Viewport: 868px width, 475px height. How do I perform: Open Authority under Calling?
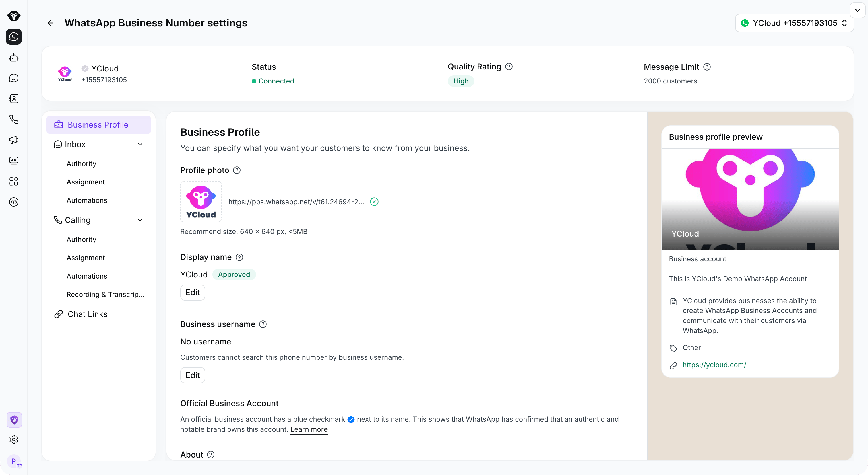click(81, 239)
